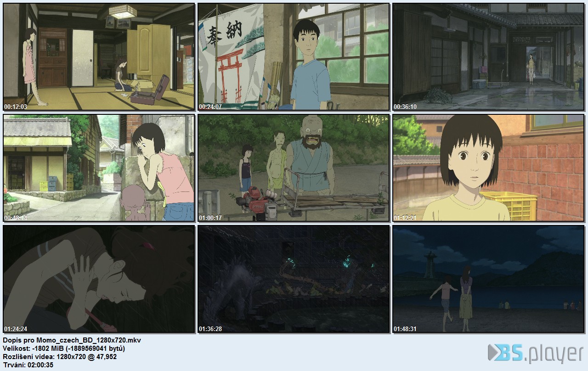Click the BS.player logo
The width and height of the screenshot is (588, 371).
click(536, 354)
